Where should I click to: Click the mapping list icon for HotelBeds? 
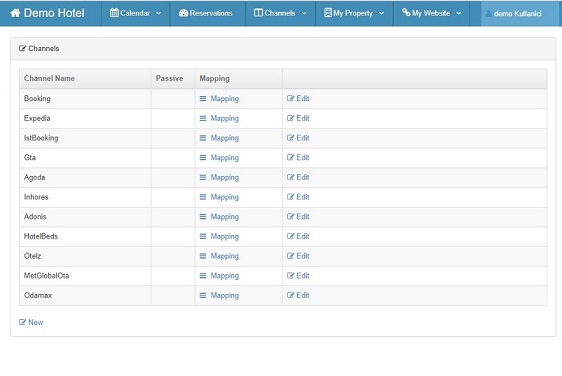tap(203, 237)
